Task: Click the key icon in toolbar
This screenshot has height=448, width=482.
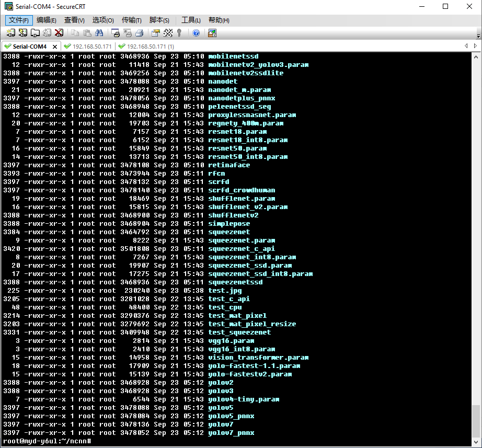Action: pos(179,33)
